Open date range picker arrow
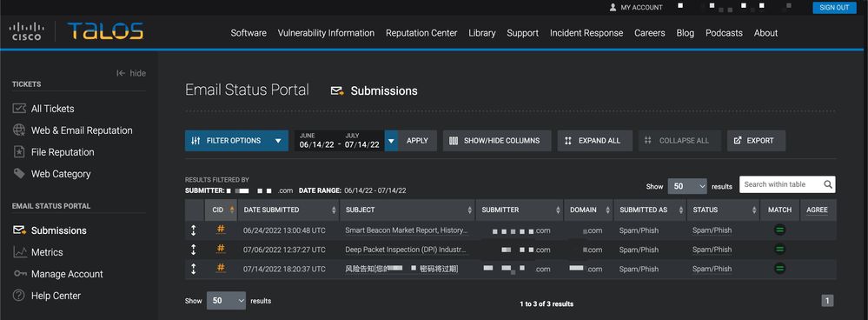Viewport: 868px width, 320px height. pos(391,141)
